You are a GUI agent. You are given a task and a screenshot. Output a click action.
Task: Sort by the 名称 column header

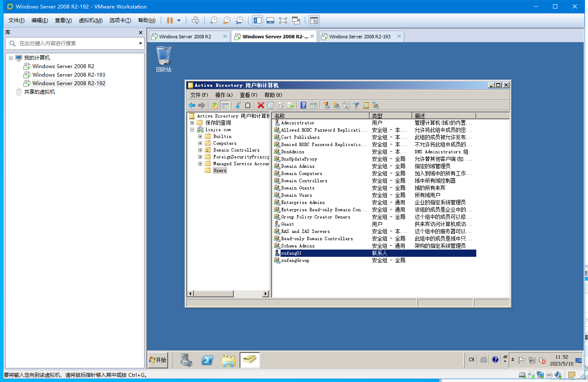pyautogui.click(x=321, y=116)
